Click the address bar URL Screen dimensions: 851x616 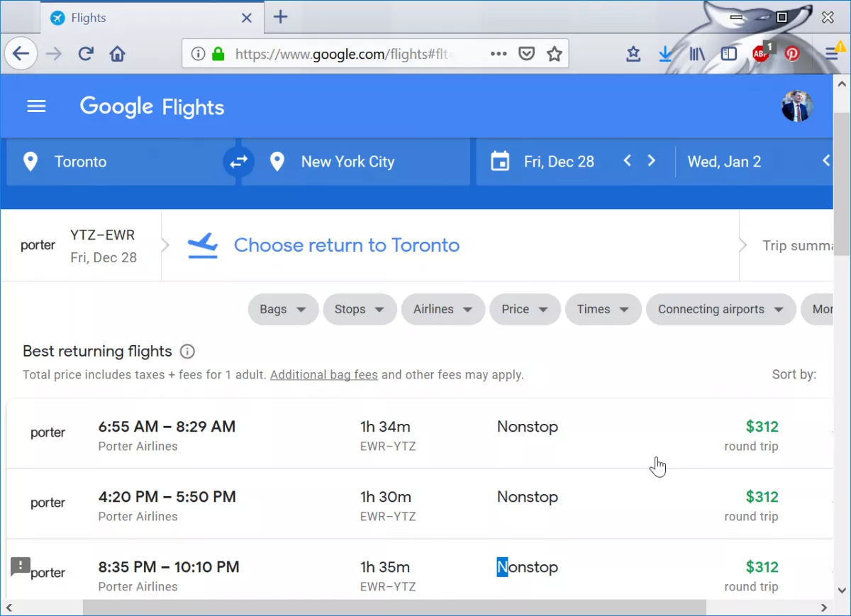click(x=345, y=54)
